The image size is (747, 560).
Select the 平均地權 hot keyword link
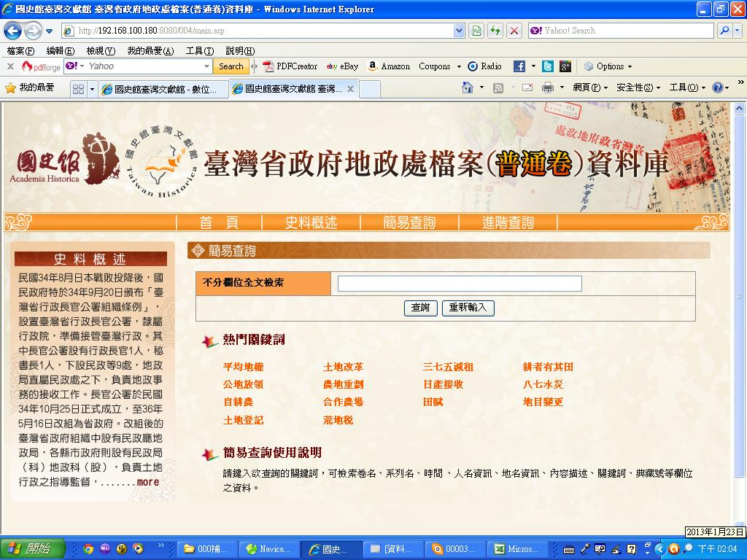point(244,367)
